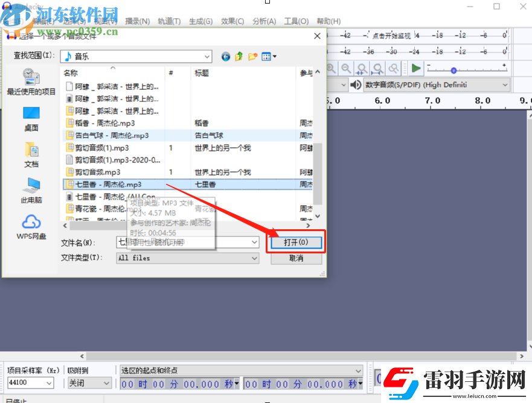Open Recently Used Items in places bar
Viewport: 532px width, 403px height.
click(x=31, y=81)
